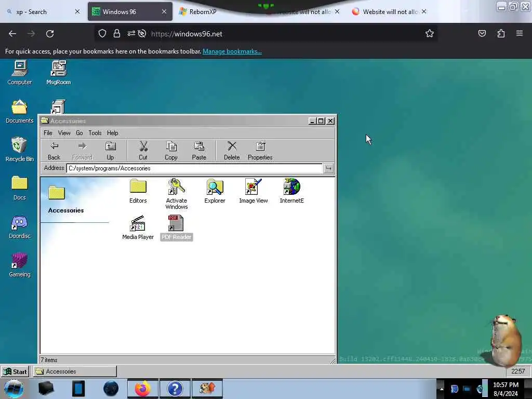Select the Accessories taskbar button
Screen dimensions: 532x399
[x=75, y=371]
